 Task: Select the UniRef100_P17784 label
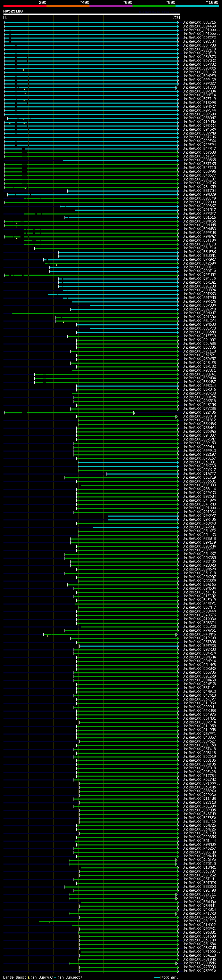[x=199, y=776]
